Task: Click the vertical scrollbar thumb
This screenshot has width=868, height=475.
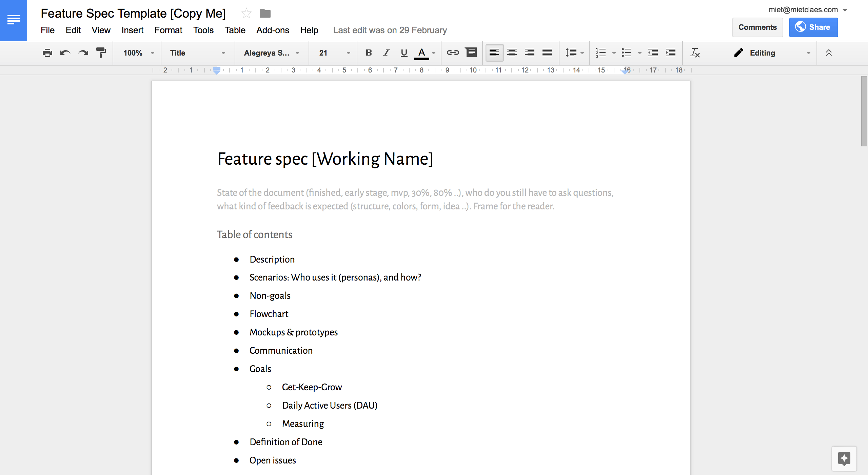Action: click(x=864, y=111)
